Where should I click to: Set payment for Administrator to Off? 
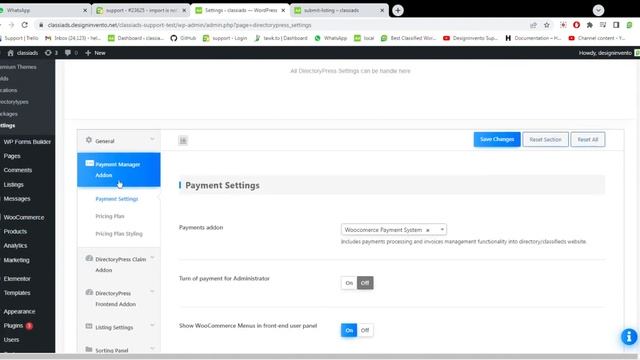[x=365, y=283]
